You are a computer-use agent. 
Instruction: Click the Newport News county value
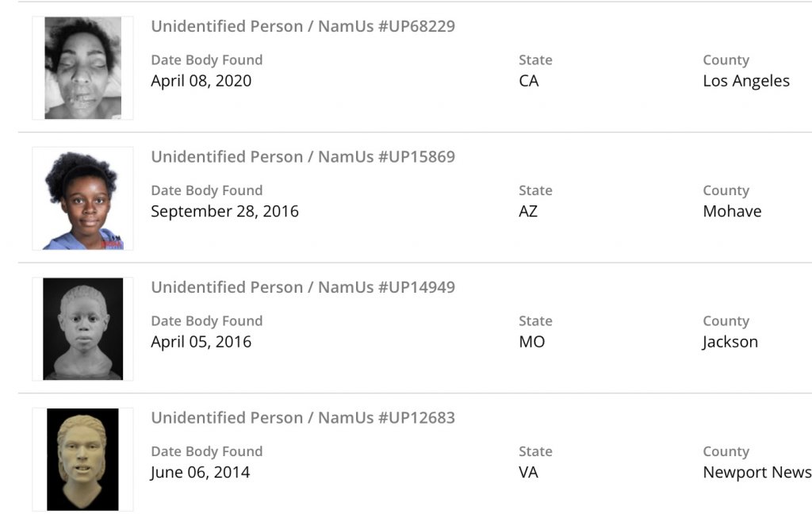point(756,472)
